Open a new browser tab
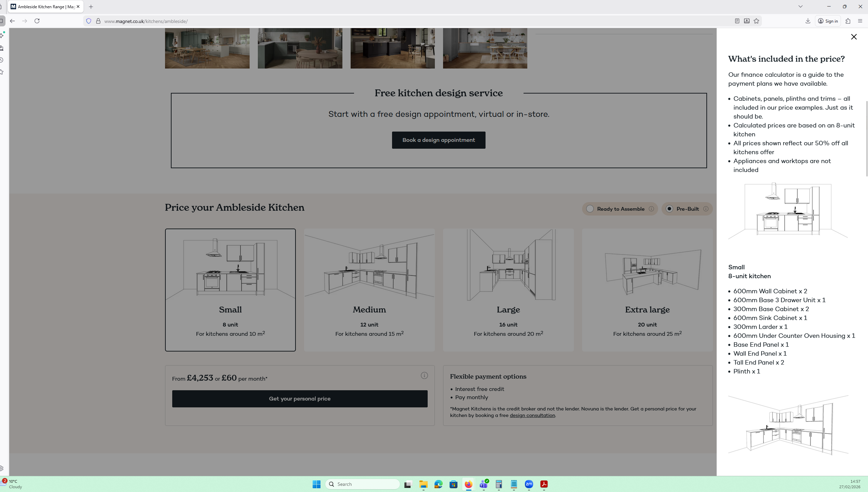The image size is (868, 492). click(91, 7)
